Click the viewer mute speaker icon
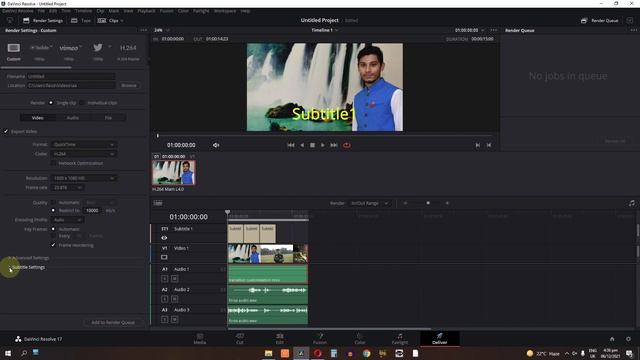Screen dimensions: 640x360 [216, 145]
